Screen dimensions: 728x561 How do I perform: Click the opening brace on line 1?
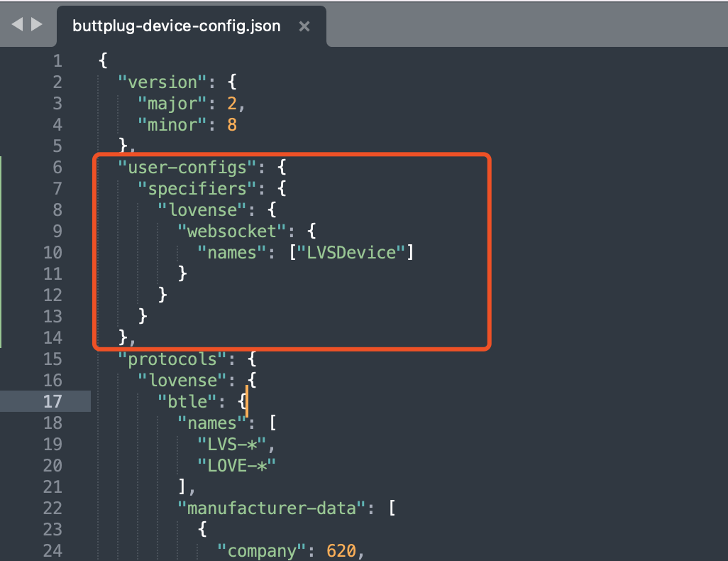pyautogui.click(x=103, y=61)
